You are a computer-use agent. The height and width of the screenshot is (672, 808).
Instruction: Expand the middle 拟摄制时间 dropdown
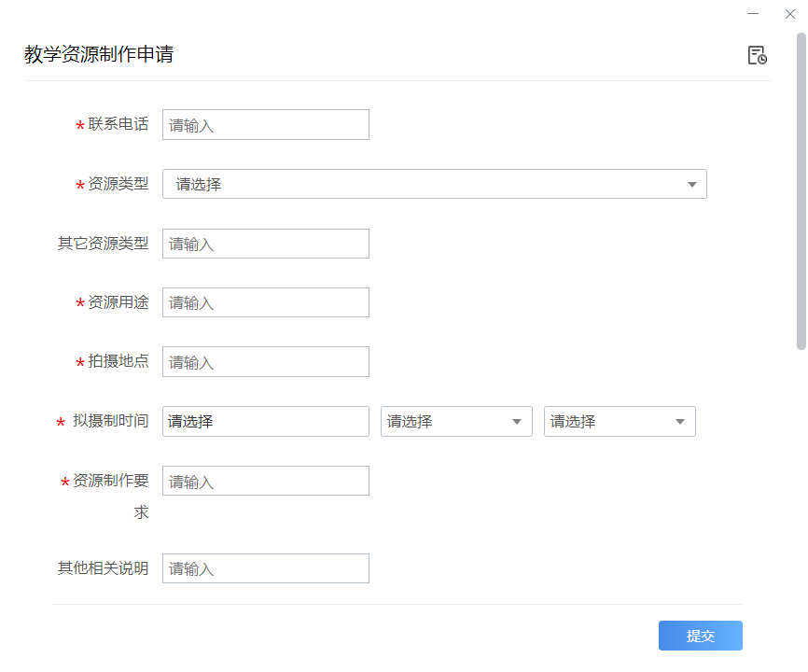pyautogui.click(x=456, y=422)
